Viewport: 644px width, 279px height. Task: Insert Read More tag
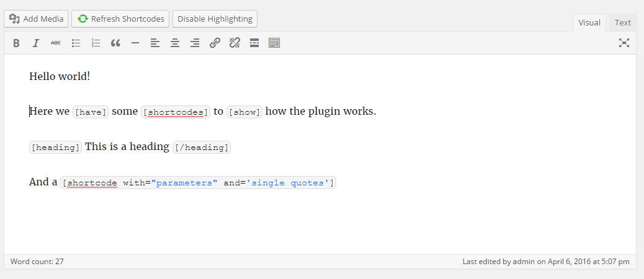point(254,43)
